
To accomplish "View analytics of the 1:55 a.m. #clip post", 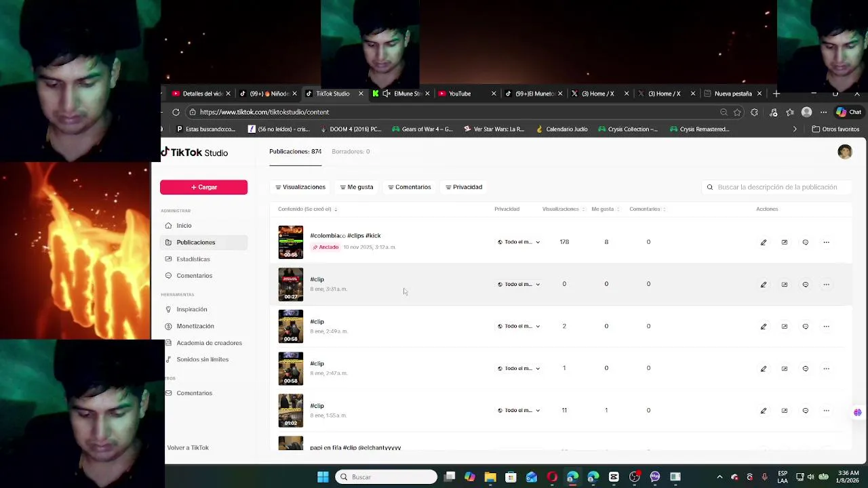I will coord(785,411).
